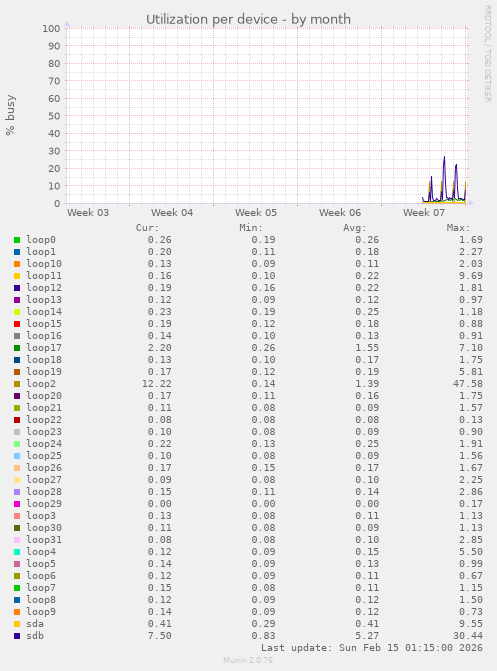This screenshot has height=671, width=497.
Task: Click the loop2 current value 12.22
Action: pyautogui.click(x=157, y=384)
